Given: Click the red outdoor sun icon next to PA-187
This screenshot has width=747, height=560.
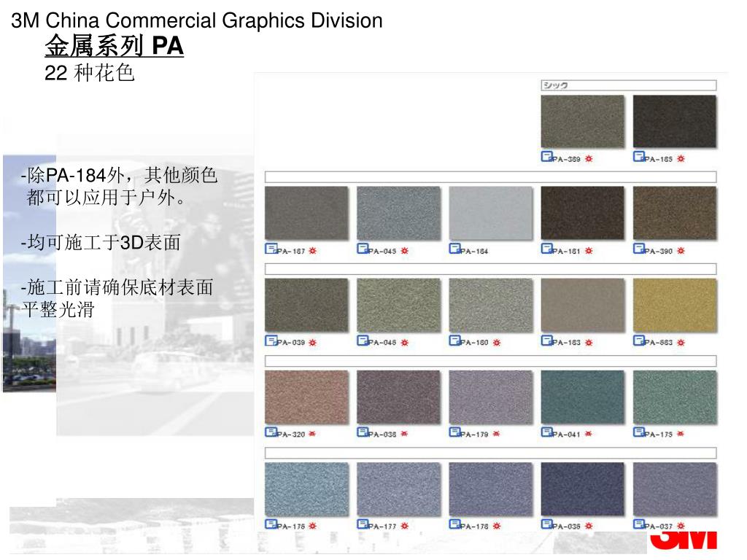Looking at the screenshot, I should (312, 251).
